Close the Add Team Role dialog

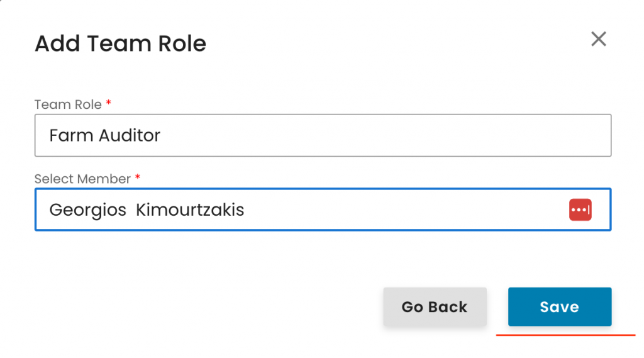point(599,39)
